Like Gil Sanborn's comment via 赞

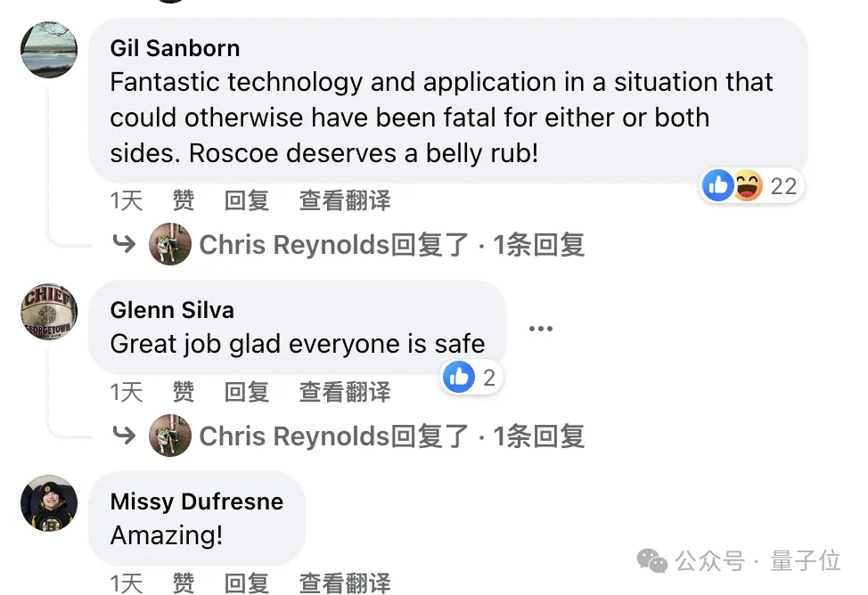pos(183,201)
